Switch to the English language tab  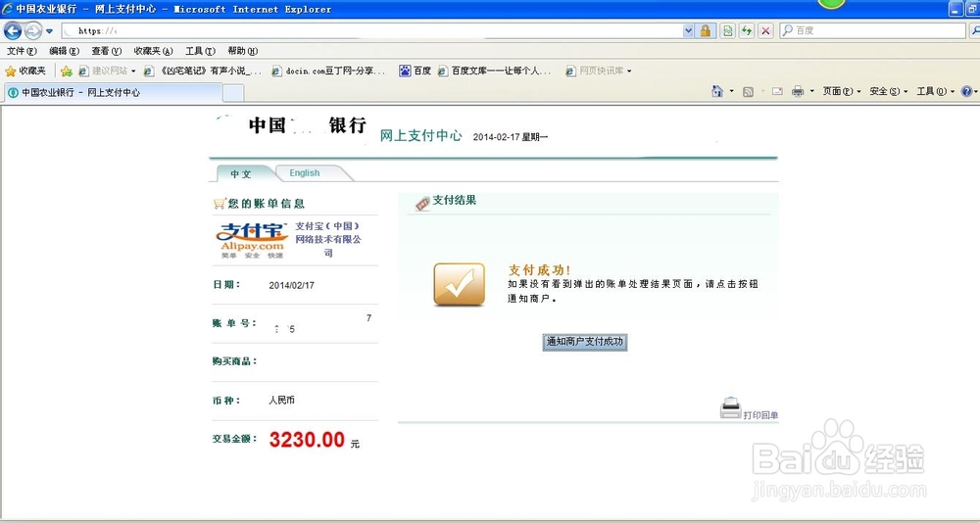[305, 173]
